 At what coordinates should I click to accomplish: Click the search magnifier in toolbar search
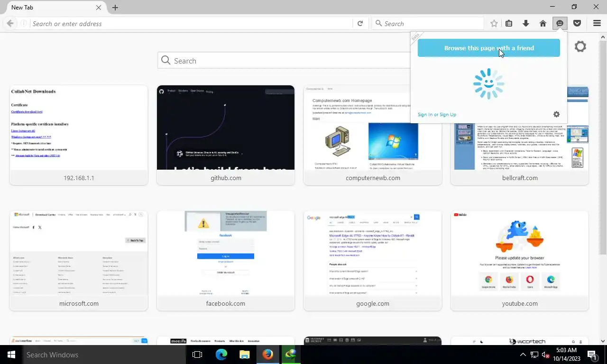pyautogui.click(x=378, y=23)
